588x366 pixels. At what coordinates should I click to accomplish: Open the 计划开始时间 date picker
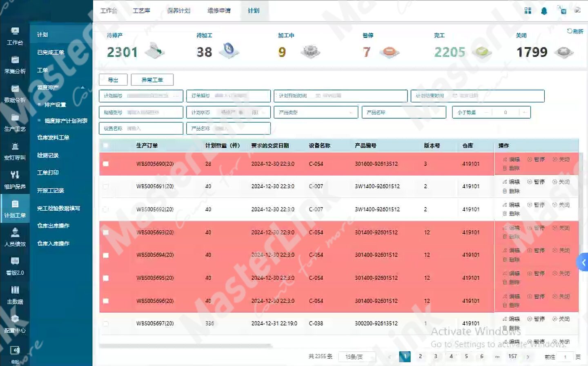pyautogui.click(x=341, y=96)
